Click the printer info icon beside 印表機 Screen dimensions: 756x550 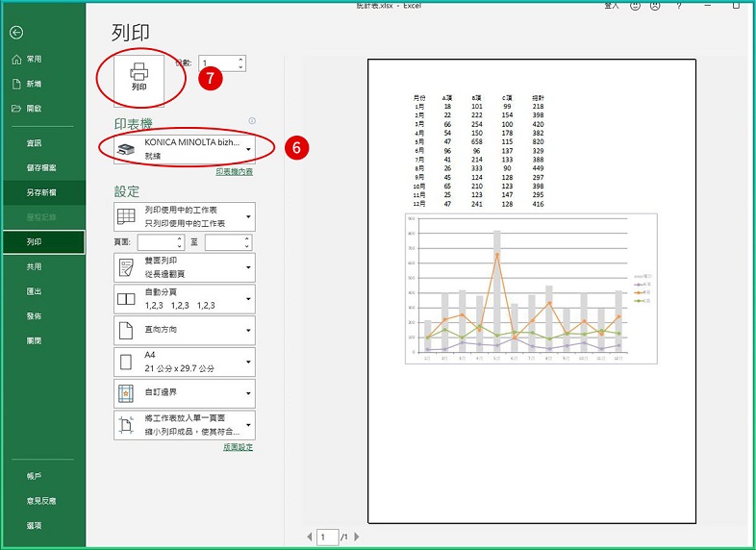point(252,121)
